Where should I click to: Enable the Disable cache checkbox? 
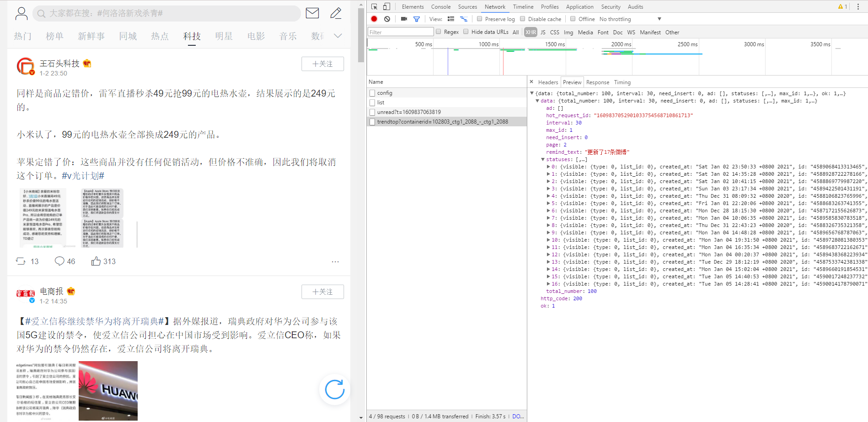coord(522,19)
